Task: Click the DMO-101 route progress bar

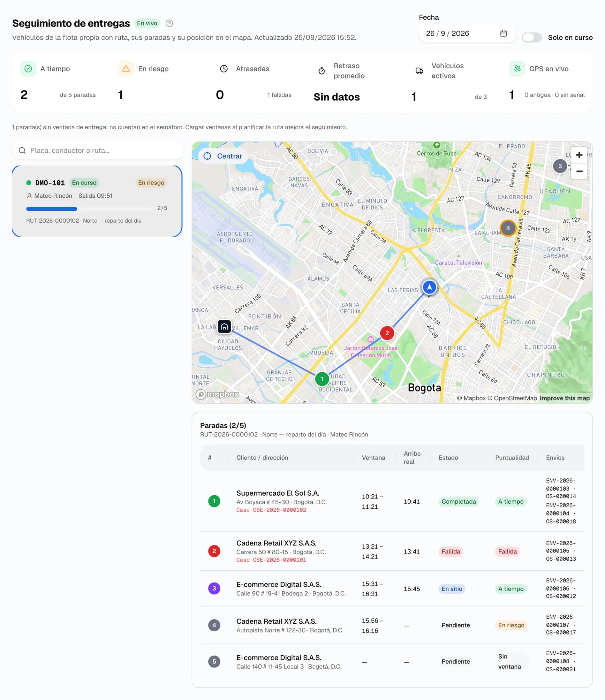Action: click(89, 209)
